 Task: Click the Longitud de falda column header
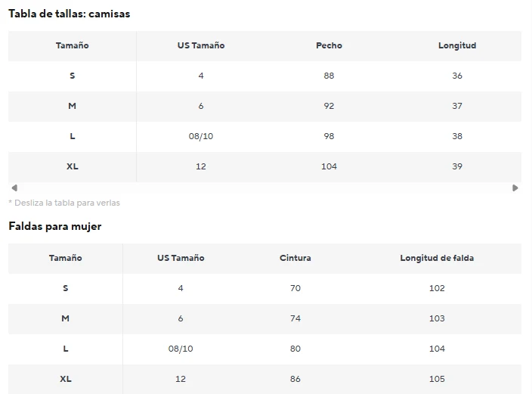coord(437,258)
